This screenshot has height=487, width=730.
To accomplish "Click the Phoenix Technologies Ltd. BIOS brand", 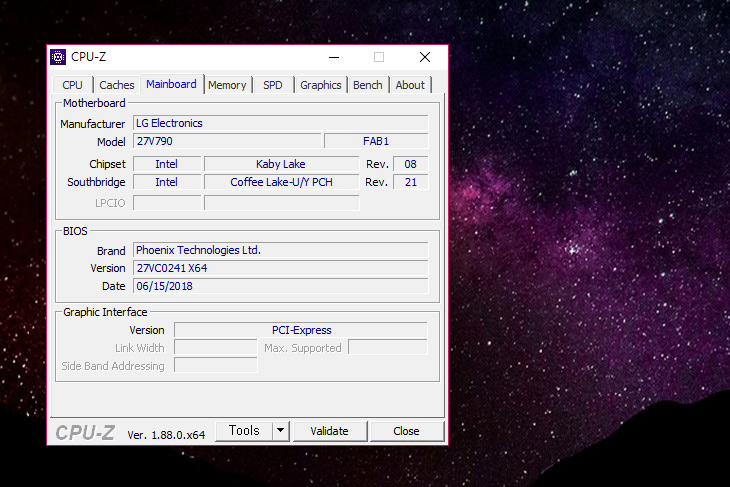I will click(280, 250).
